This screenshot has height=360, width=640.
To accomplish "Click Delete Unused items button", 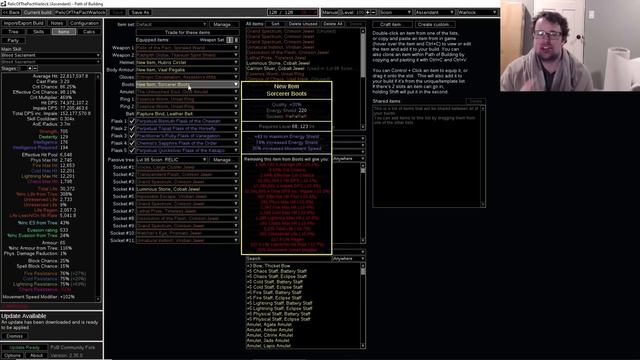I will tap(302, 24).
